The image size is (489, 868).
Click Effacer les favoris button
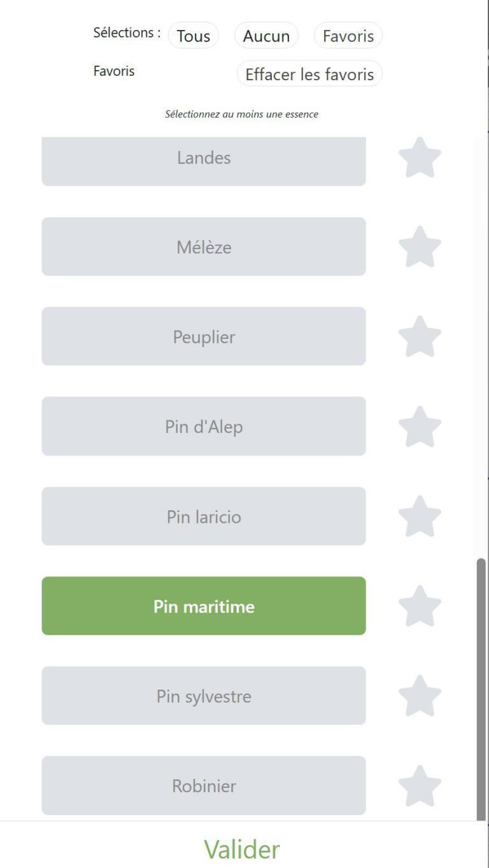[309, 74]
